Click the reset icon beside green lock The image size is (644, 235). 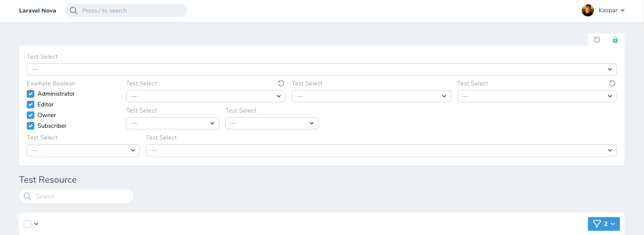point(597,40)
